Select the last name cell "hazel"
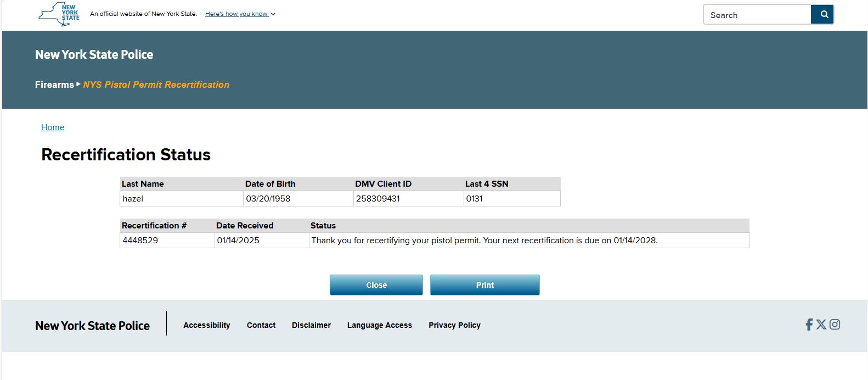This screenshot has height=380, width=868. (x=182, y=199)
